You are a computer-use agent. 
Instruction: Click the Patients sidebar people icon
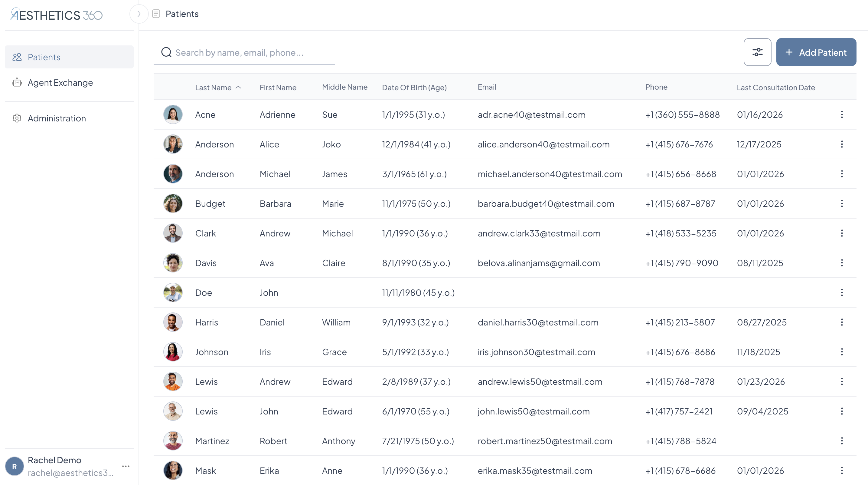pos(17,57)
